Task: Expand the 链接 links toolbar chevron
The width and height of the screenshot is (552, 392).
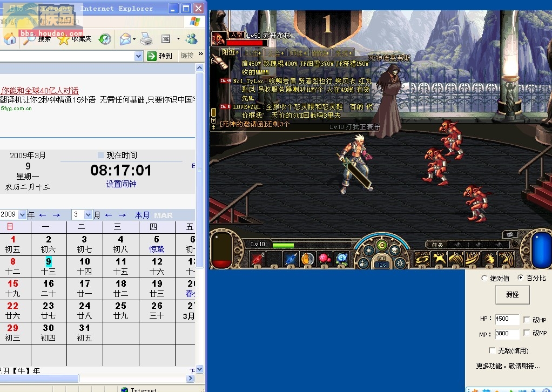Action: coord(201,54)
